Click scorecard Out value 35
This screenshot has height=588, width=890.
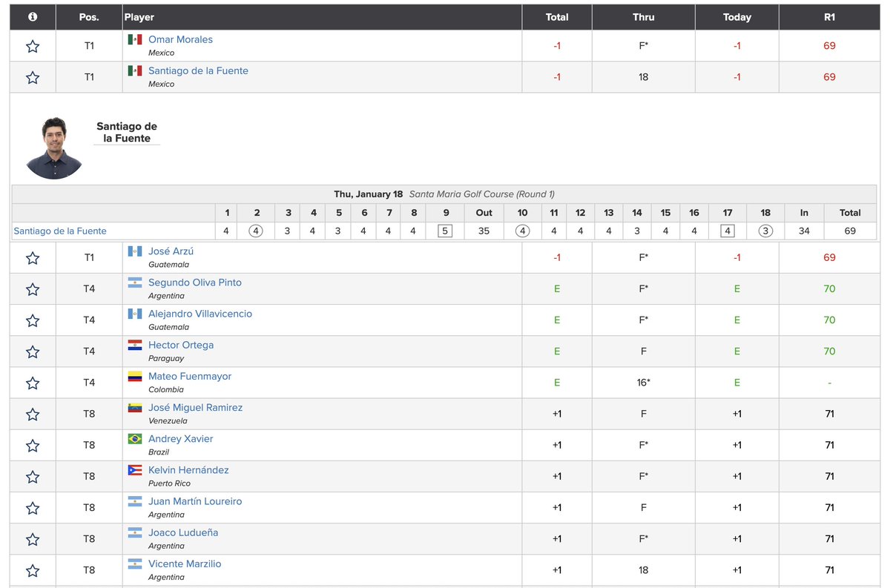click(x=484, y=231)
